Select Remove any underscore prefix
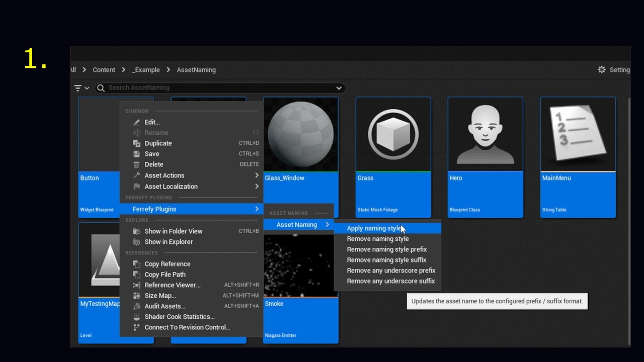This screenshot has width=644, height=362. tap(387, 270)
